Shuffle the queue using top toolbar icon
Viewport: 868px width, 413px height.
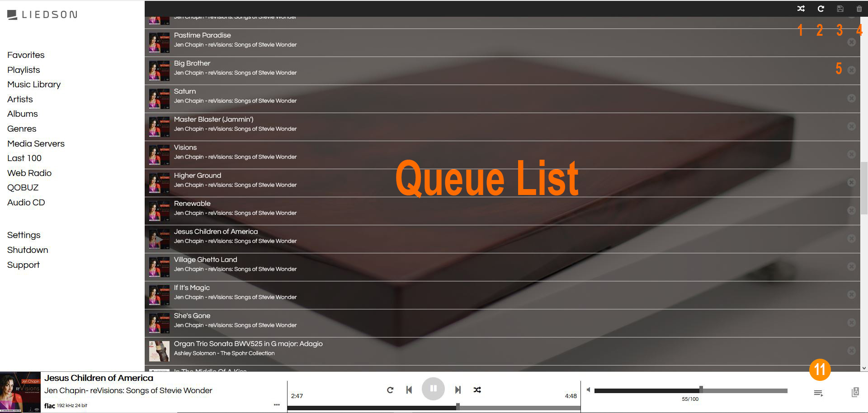pyautogui.click(x=801, y=9)
